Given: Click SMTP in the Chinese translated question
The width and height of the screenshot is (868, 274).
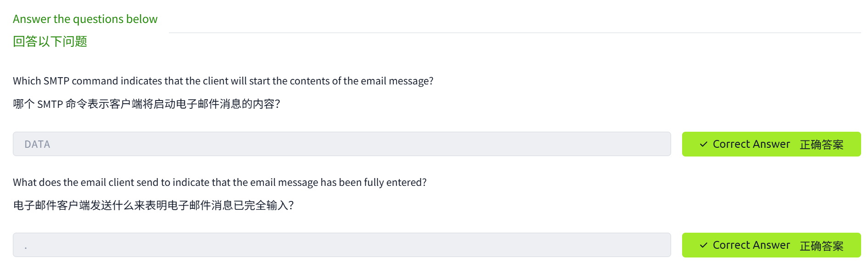Looking at the screenshot, I should pyautogui.click(x=50, y=105).
